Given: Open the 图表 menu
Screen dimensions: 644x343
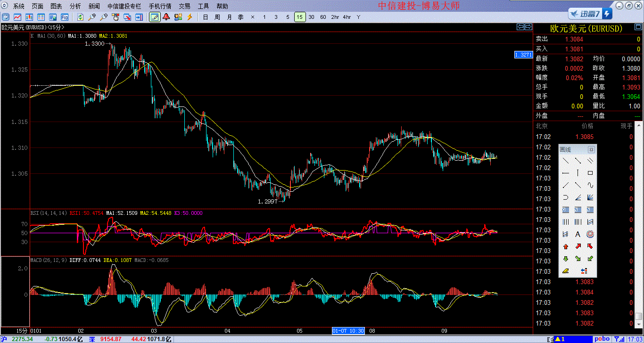Looking at the screenshot, I should pyautogui.click(x=56, y=6).
